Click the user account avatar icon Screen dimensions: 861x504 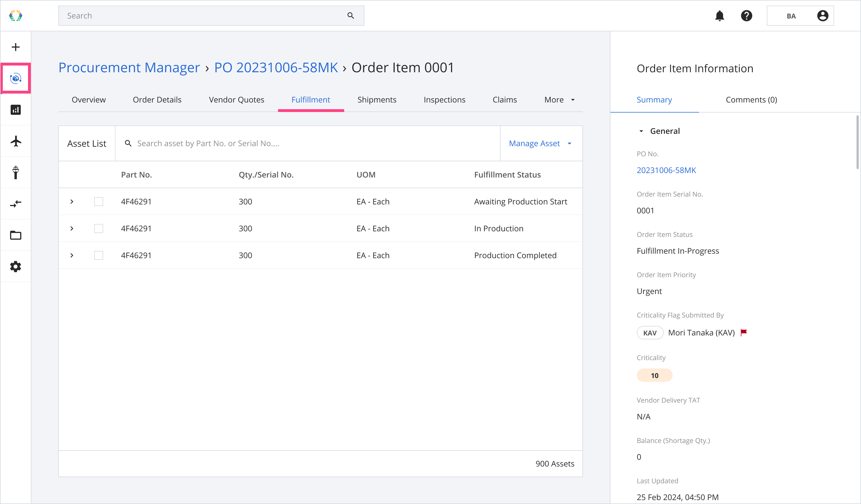tap(823, 16)
